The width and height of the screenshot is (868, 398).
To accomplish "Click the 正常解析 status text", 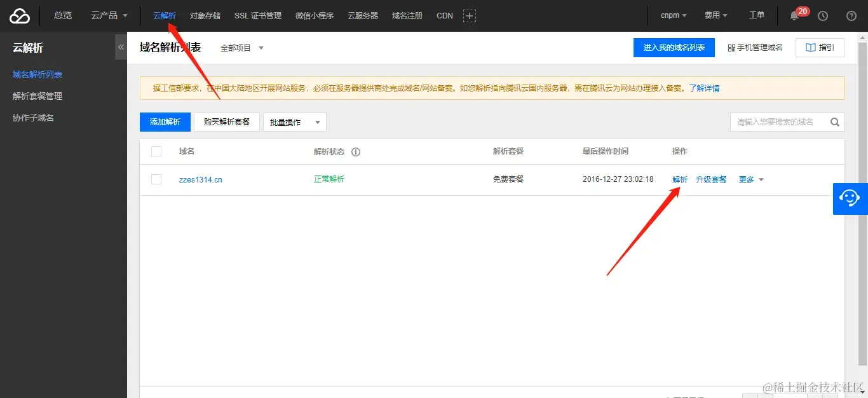I will point(329,179).
